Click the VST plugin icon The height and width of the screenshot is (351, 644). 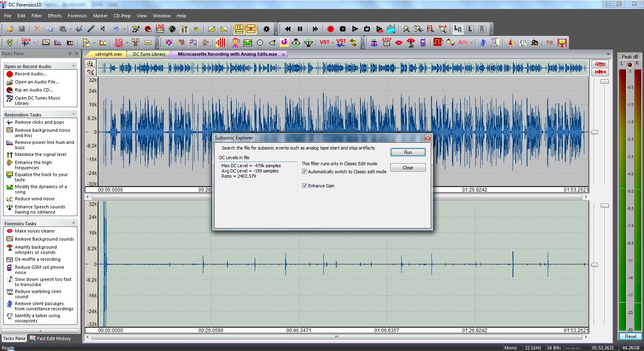325,42
